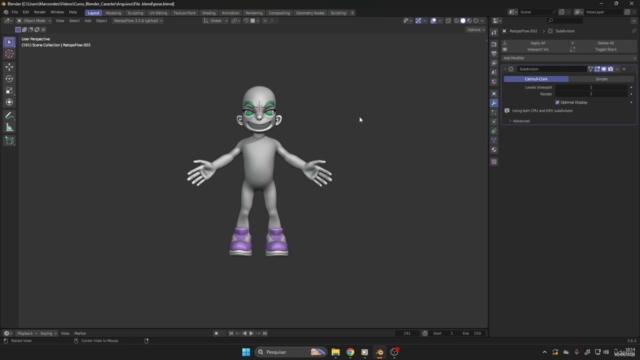Toggle Subdivision modifier edit mode display
Image resolution: width=640 pixels, height=360 pixels.
(x=598, y=69)
